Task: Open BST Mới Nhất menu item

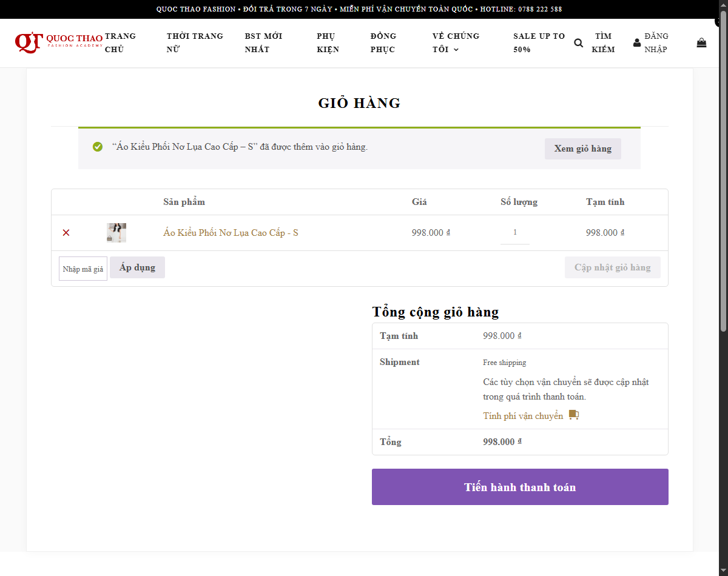Action: click(x=263, y=42)
